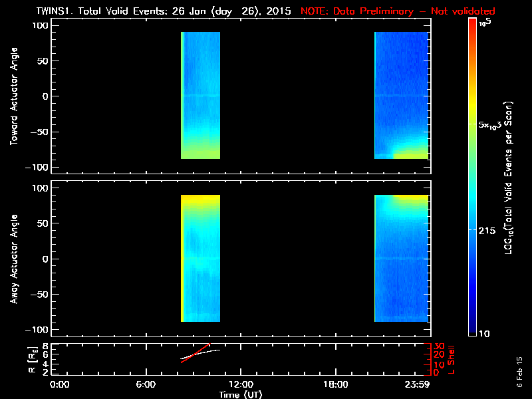Click the red L Shell line in orbit panel
532x399 pixels.
coord(196,352)
